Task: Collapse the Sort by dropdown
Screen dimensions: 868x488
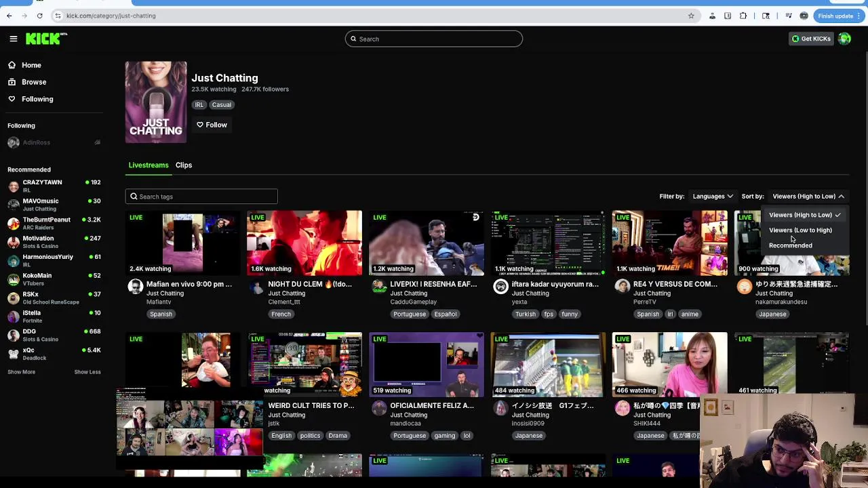Action: [x=808, y=197]
